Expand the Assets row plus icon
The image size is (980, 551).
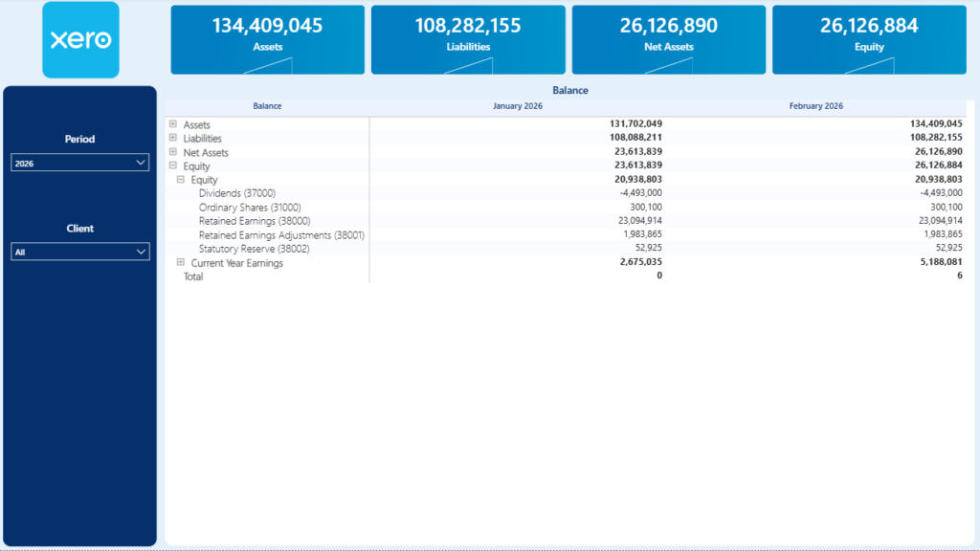[x=173, y=124]
